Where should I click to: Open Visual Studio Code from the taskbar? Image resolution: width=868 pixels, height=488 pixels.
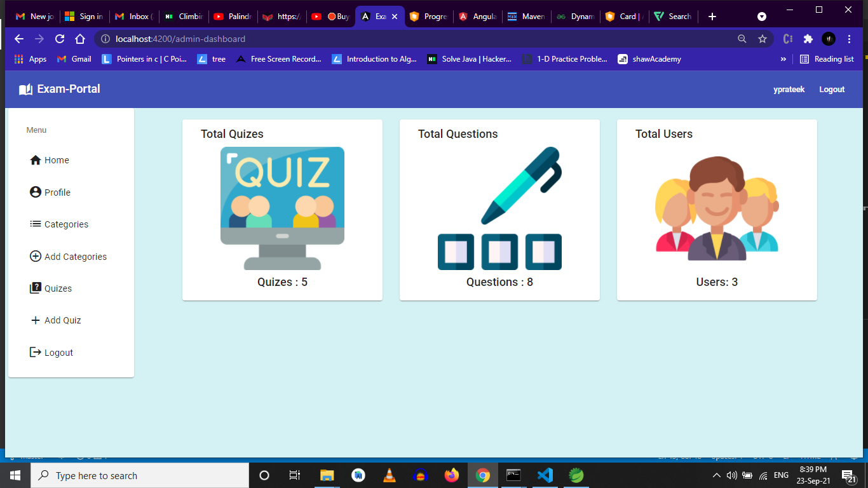pos(545,475)
